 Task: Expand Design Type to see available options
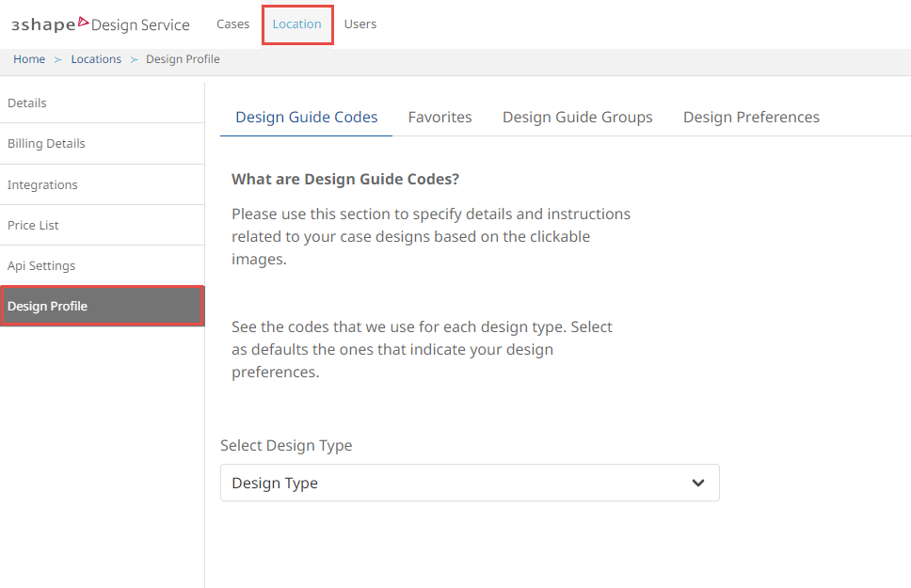pyautogui.click(x=470, y=482)
